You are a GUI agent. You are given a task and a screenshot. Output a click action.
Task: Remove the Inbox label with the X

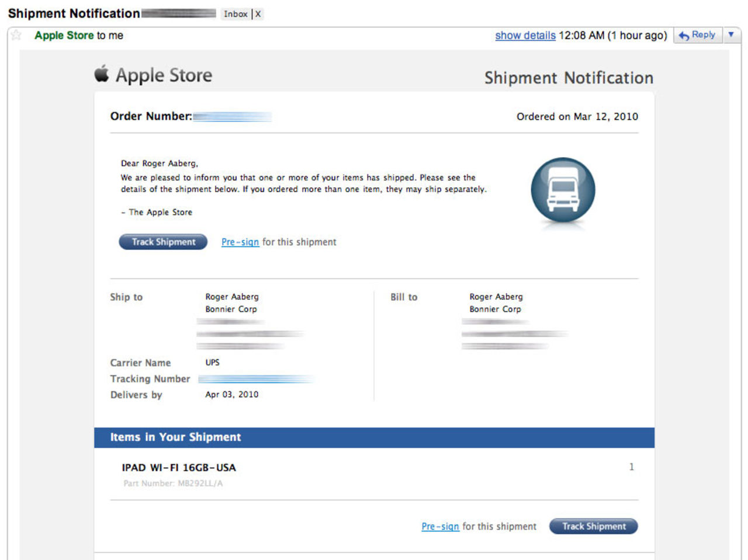pyautogui.click(x=258, y=14)
